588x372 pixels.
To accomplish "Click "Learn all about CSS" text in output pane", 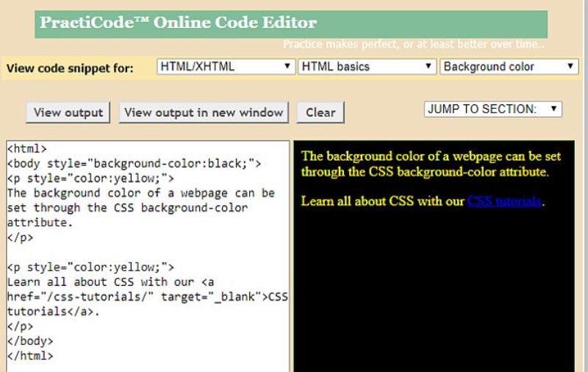I will (x=382, y=201).
